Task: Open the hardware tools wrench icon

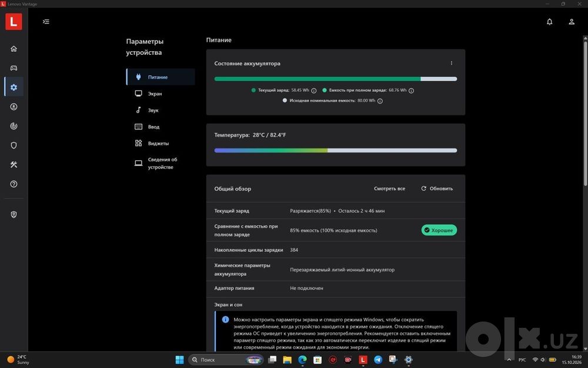Action: 14,164
